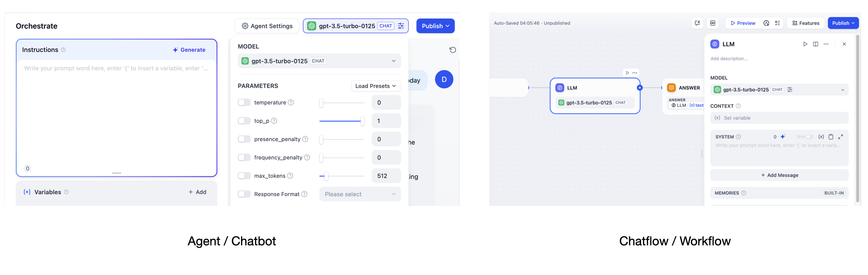
Task: Click the reset conversation refresh icon
Action: click(x=453, y=50)
